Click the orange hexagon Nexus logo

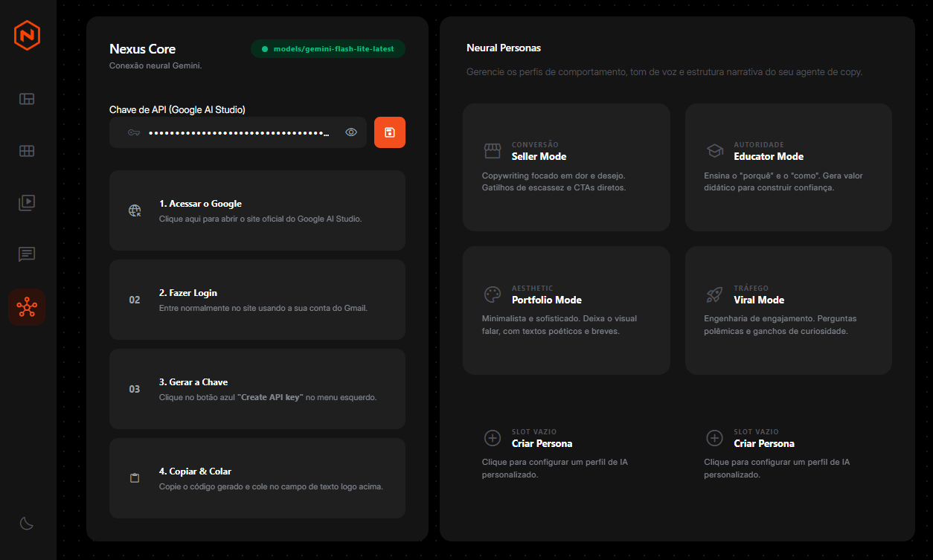pyautogui.click(x=27, y=36)
